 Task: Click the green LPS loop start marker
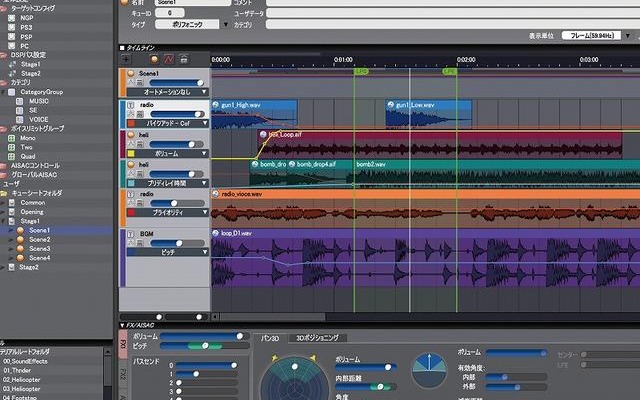[x=361, y=71]
